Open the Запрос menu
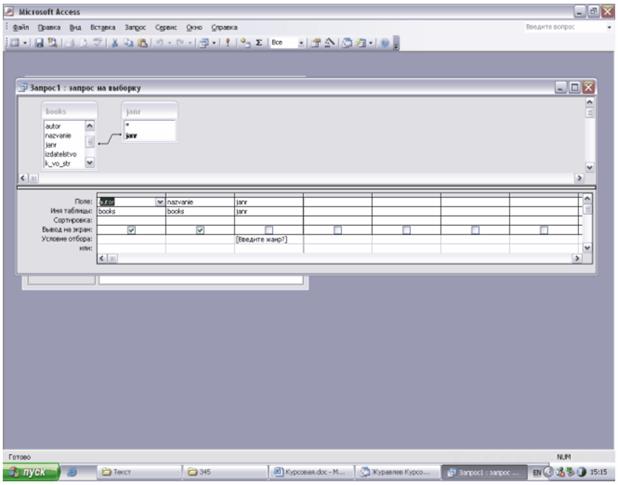 coord(135,27)
